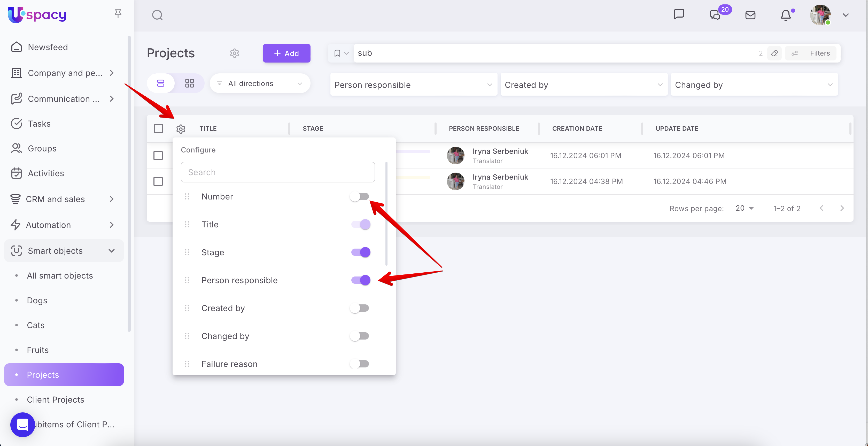The height and width of the screenshot is (446, 868).
Task: Tick the select-all checkbox in header
Action: coord(158,128)
